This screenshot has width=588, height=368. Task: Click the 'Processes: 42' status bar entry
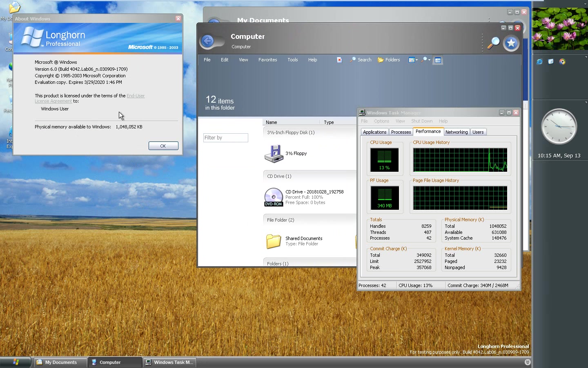(x=376, y=285)
